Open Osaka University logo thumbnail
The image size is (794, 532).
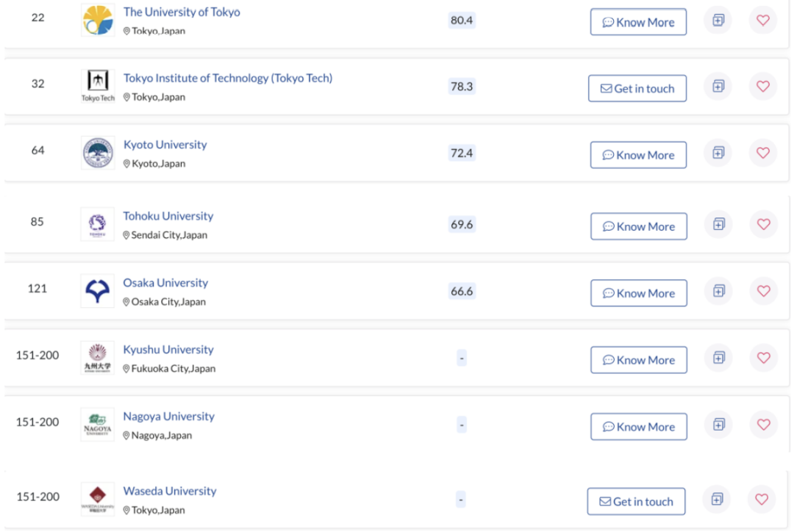click(97, 291)
